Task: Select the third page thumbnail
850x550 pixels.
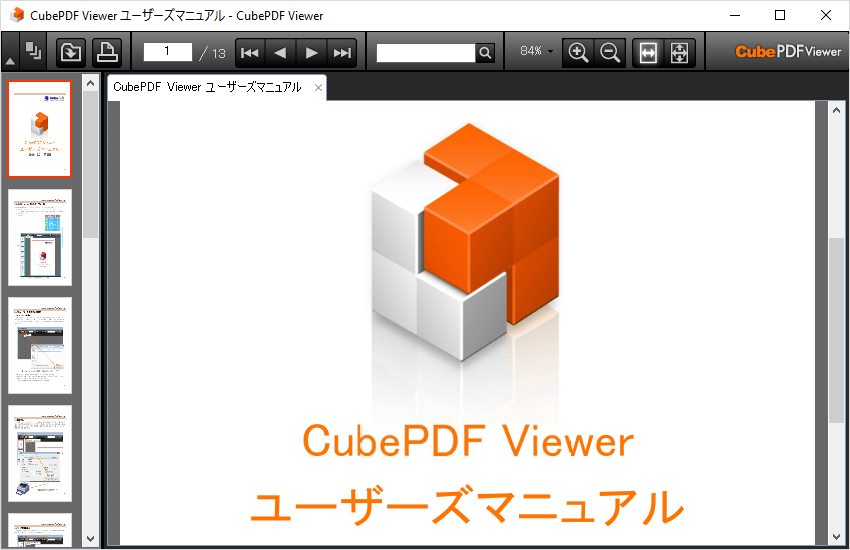Action: click(40, 345)
